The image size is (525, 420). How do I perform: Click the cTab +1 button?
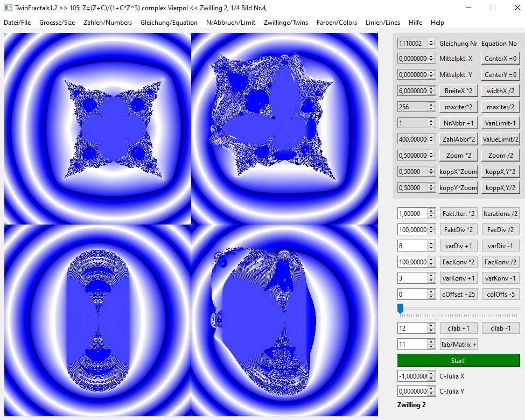tap(458, 328)
